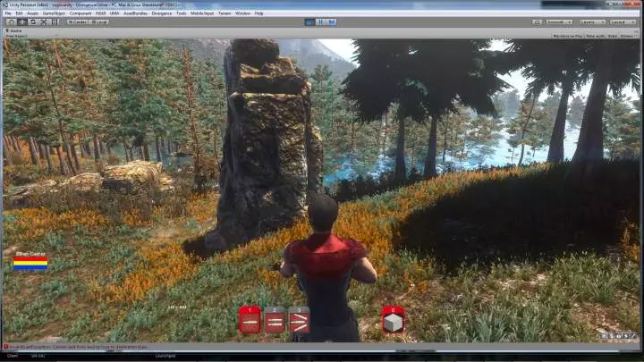The height and width of the screenshot is (362, 644).
Task: Select the Hand tool in toolbar
Action: tap(11, 21)
